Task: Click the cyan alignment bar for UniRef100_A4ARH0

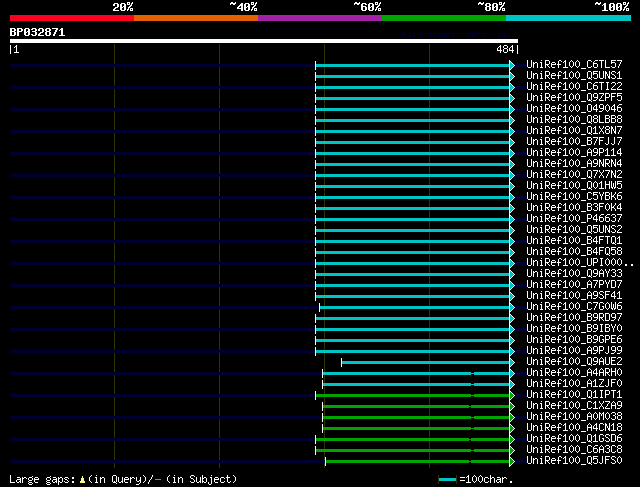Action: tap(416, 374)
